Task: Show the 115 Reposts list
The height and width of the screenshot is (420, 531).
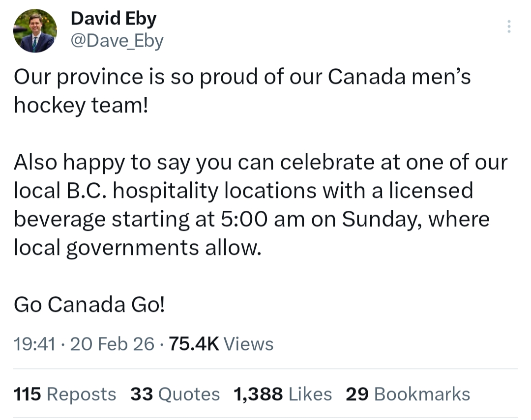Action: point(65,394)
